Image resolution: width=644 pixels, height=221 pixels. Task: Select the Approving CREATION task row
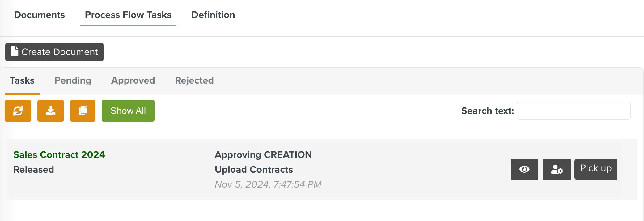(263, 154)
